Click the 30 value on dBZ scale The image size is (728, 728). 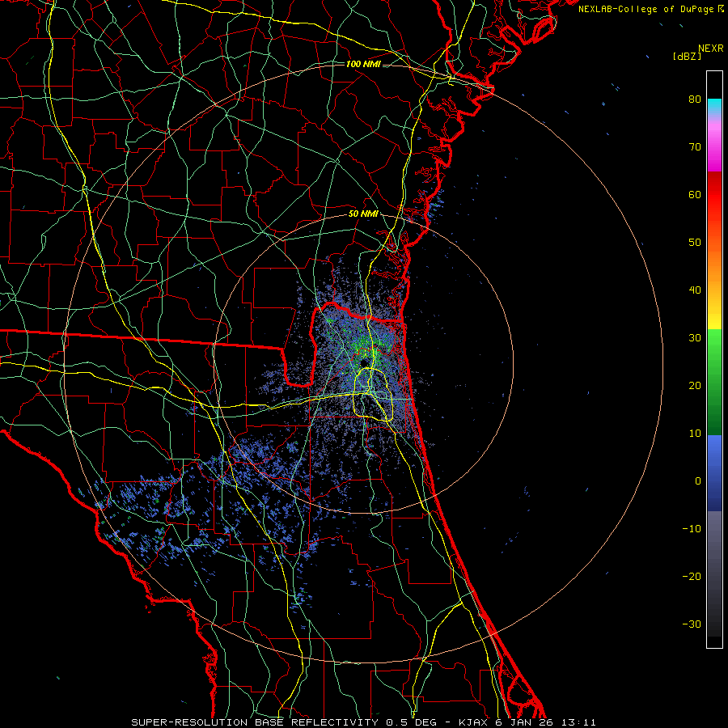point(695,338)
